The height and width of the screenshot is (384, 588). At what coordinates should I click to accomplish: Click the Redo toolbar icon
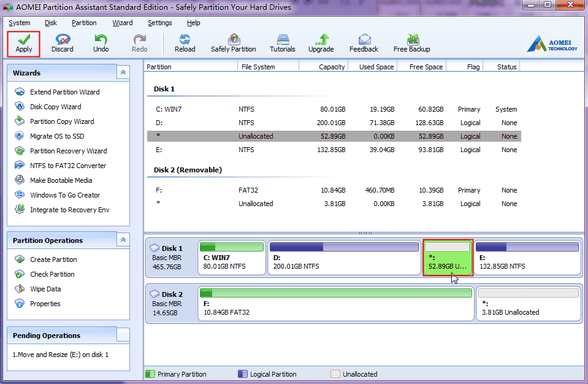[x=140, y=39]
